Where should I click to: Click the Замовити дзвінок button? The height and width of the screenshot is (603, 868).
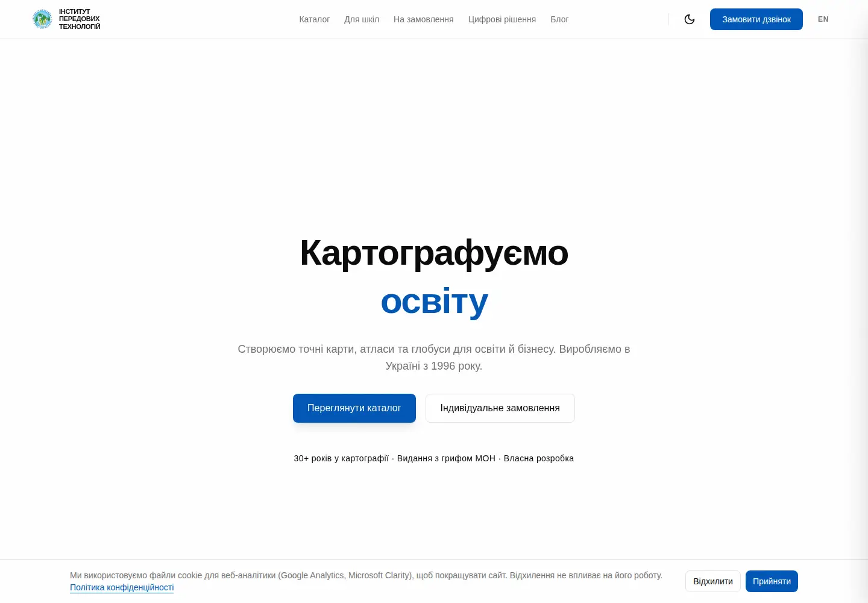click(x=756, y=19)
